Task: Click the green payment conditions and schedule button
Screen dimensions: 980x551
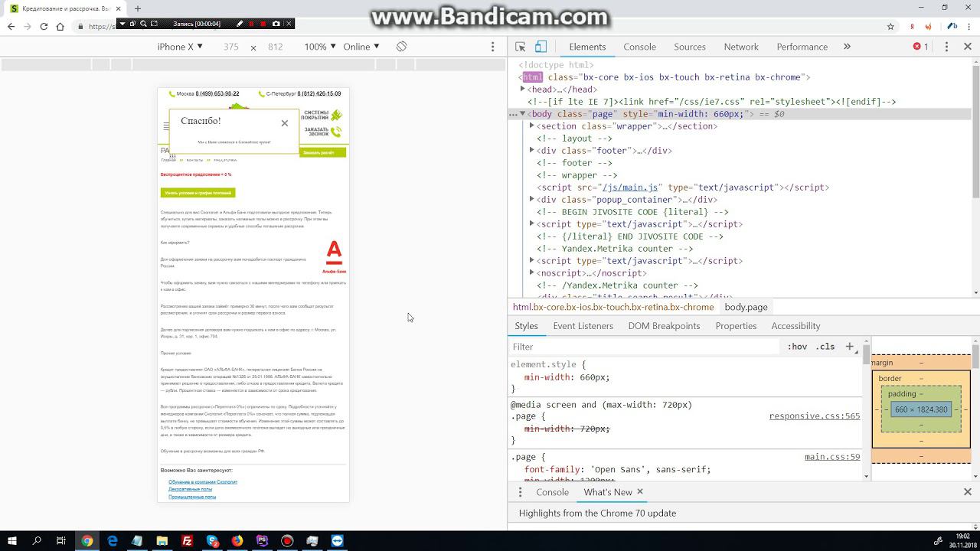Action: tap(198, 193)
